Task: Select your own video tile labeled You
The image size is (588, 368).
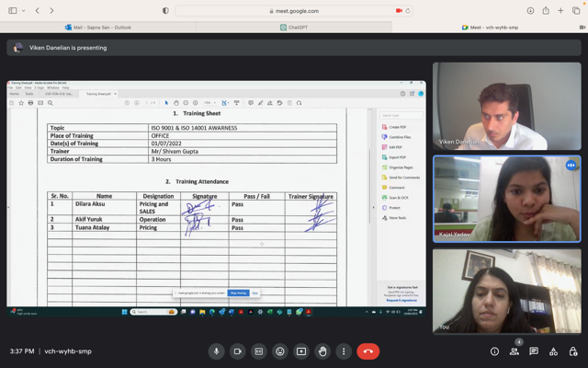Action: 506,291
